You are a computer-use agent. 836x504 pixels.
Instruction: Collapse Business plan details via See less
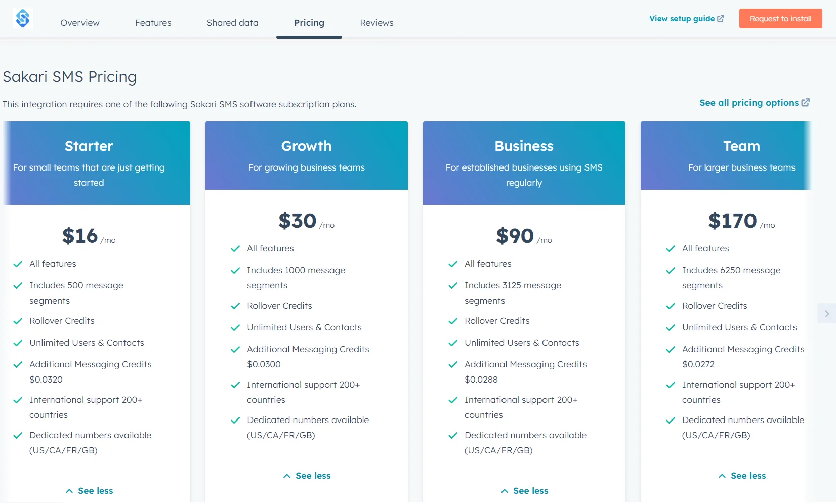pos(524,490)
